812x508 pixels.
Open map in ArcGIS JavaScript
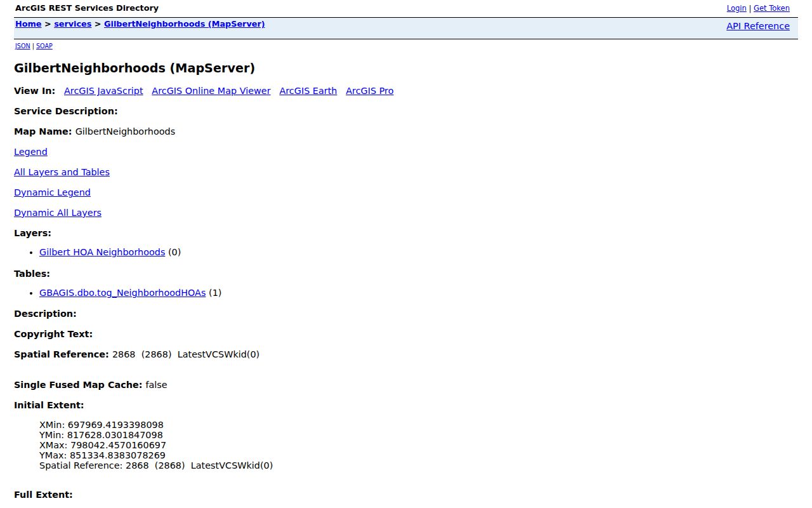(x=103, y=91)
